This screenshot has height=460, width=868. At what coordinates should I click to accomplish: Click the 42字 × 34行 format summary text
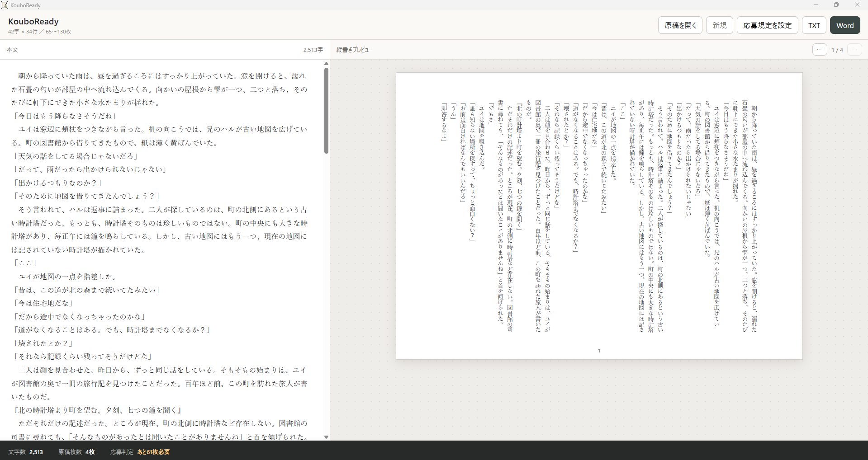tap(23, 32)
